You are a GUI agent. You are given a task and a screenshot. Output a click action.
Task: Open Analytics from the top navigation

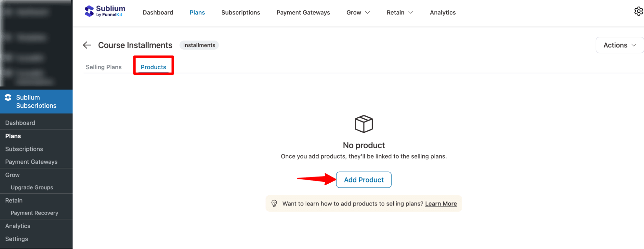click(x=443, y=12)
